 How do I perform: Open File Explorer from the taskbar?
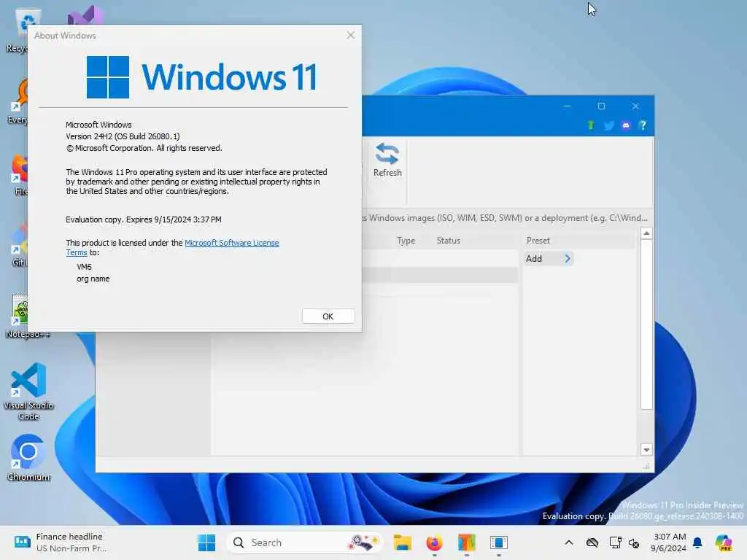tap(402, 542)
